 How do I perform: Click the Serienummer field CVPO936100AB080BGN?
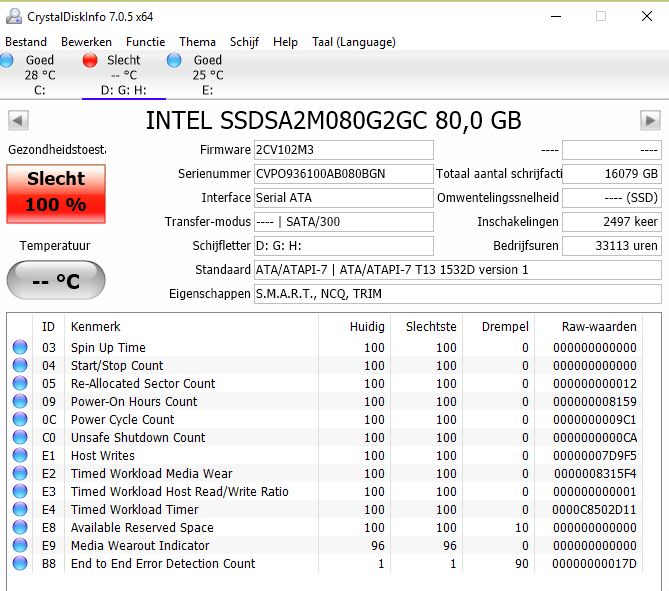[344, 174]
